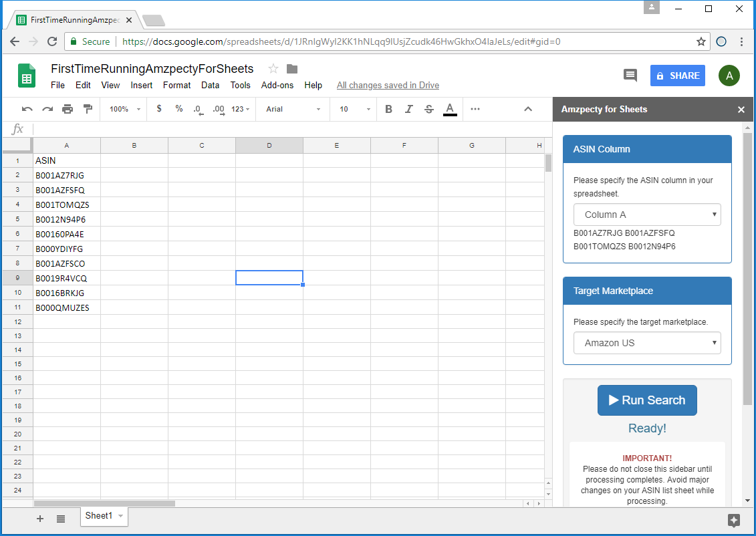Viewport: 756px width, 536px height.
Task: Click the Explore icon at bottom right
Action: (x=734, y=520)
